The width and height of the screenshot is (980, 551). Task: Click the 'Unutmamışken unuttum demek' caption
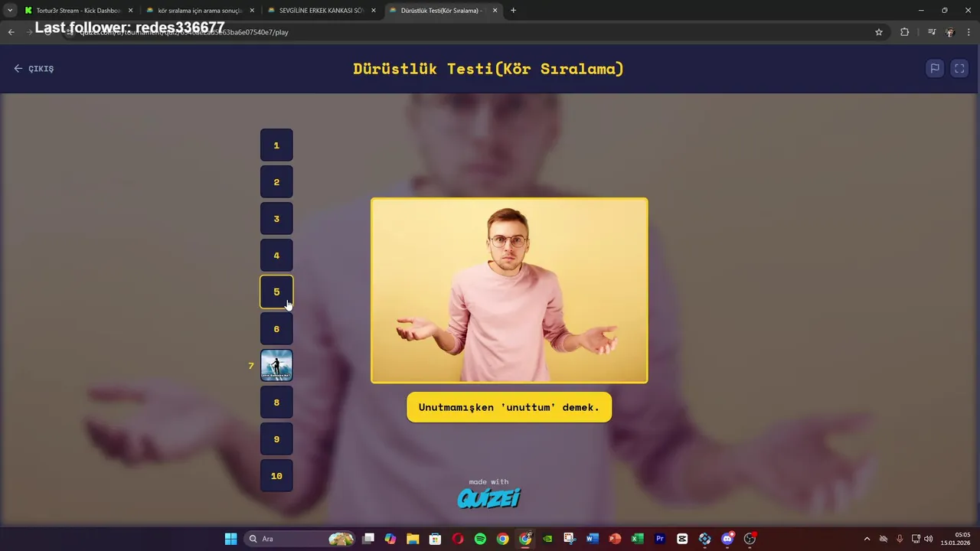pos(509,407)
